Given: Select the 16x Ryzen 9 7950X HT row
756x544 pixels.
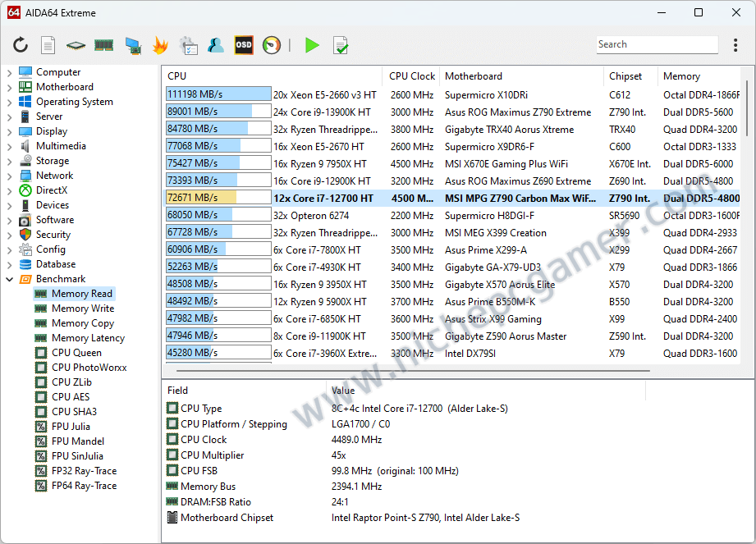Looking at the screenshot, I should coord(452,164).
